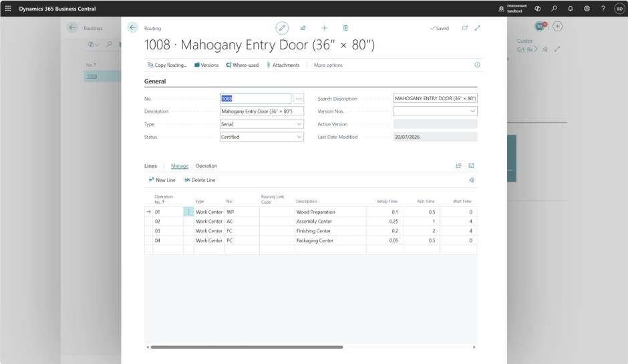Open the help question mark
628x364 pixels.
[x=603, y=9]
